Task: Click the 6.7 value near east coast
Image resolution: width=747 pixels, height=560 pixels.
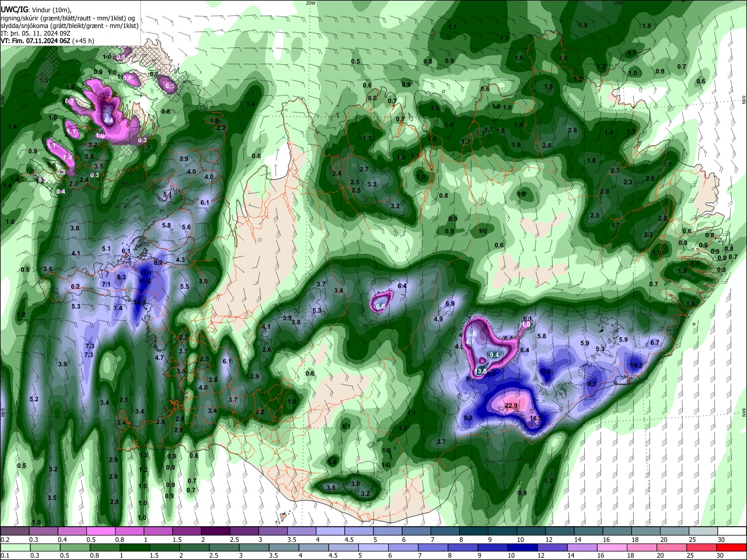Action: tap(655, 343)
